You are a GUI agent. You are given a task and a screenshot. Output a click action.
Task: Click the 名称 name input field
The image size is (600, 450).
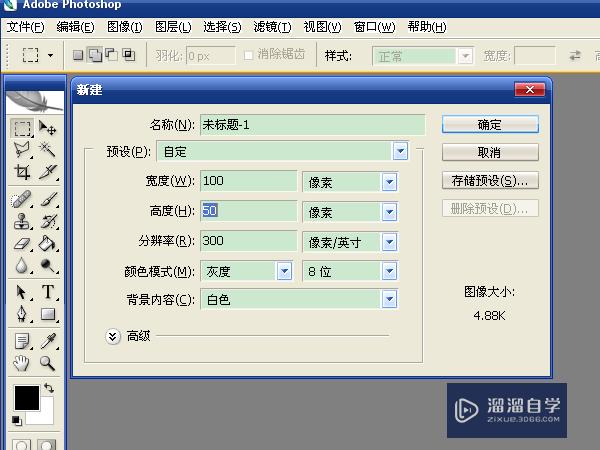[312, 124]
